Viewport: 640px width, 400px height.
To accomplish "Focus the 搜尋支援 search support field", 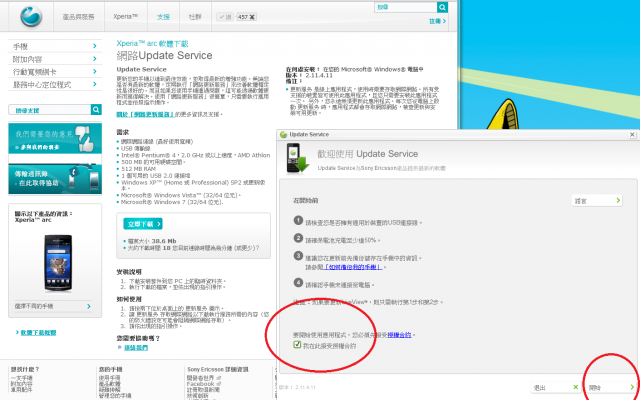I will click(50, 110).
